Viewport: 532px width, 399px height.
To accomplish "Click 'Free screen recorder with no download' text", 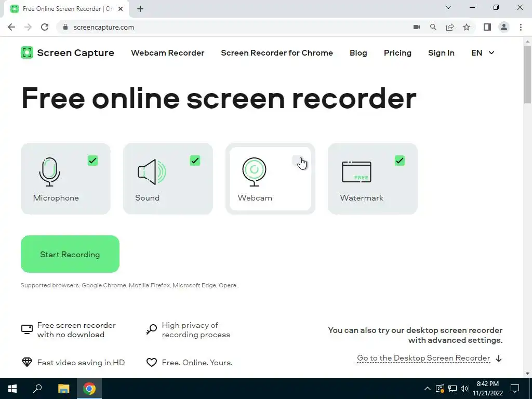I will click(77, 330).
